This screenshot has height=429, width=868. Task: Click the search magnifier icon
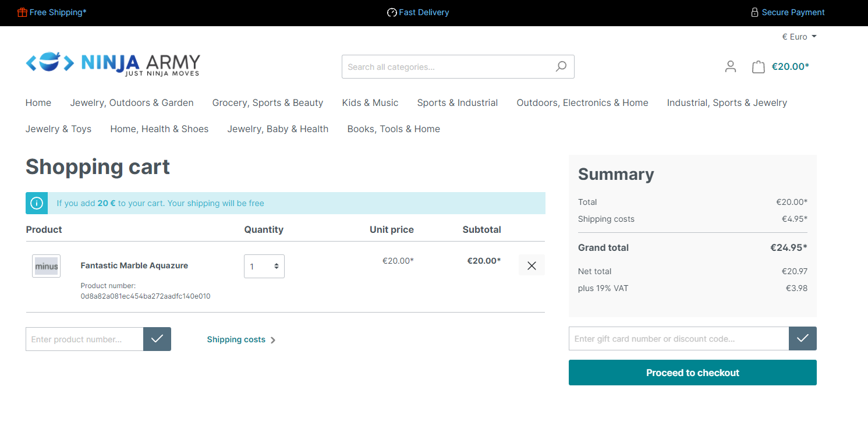(561, 66)
